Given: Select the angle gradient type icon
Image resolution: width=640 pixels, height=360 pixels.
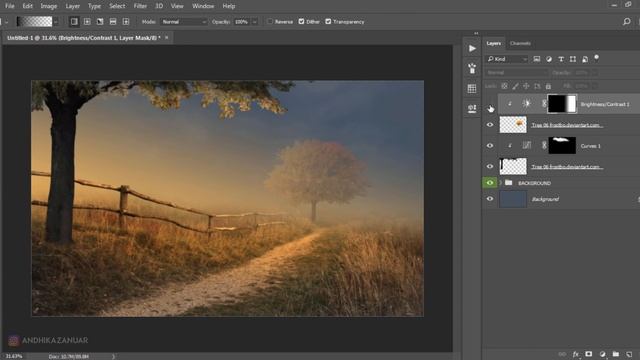Looking at the screenshot, I should click(x=100, y=22).
